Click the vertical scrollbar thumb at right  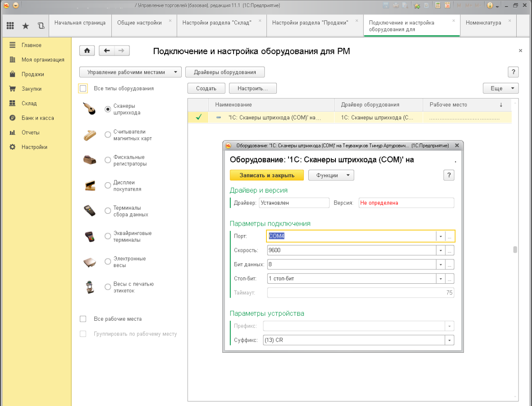pyautogui.click(x=515, y=249)
